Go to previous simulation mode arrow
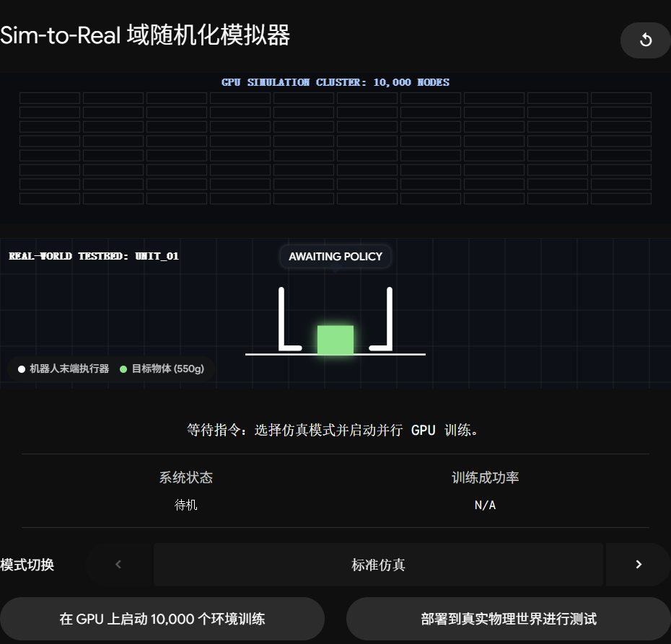671x644 pixels. (x=118, y=565)
